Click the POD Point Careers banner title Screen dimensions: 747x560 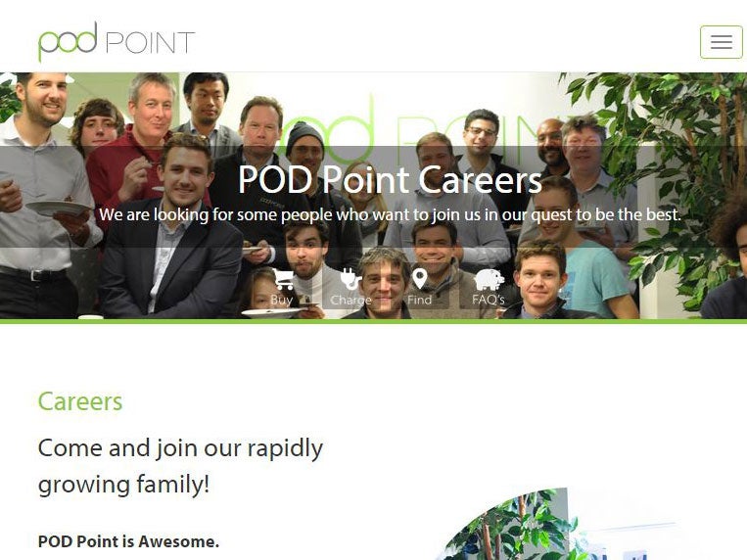pyautogui.click(x=390, y=180)
